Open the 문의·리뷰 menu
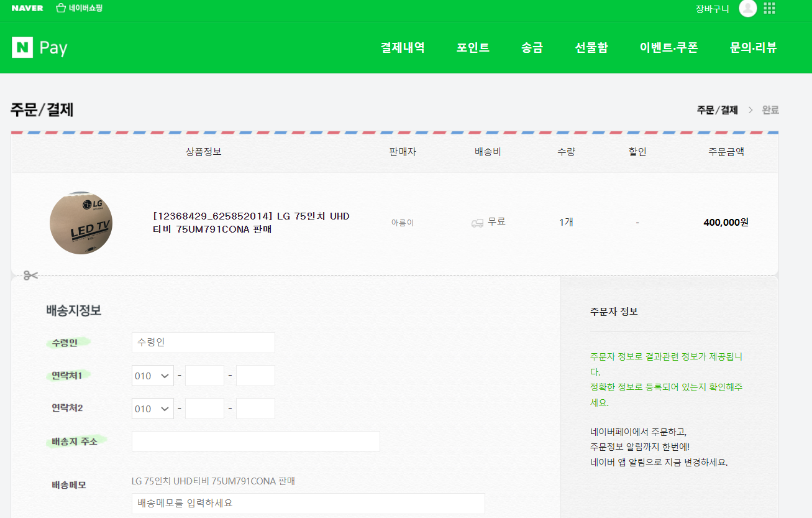This screenshot has width=812, height=518. (x=753, y=47)
